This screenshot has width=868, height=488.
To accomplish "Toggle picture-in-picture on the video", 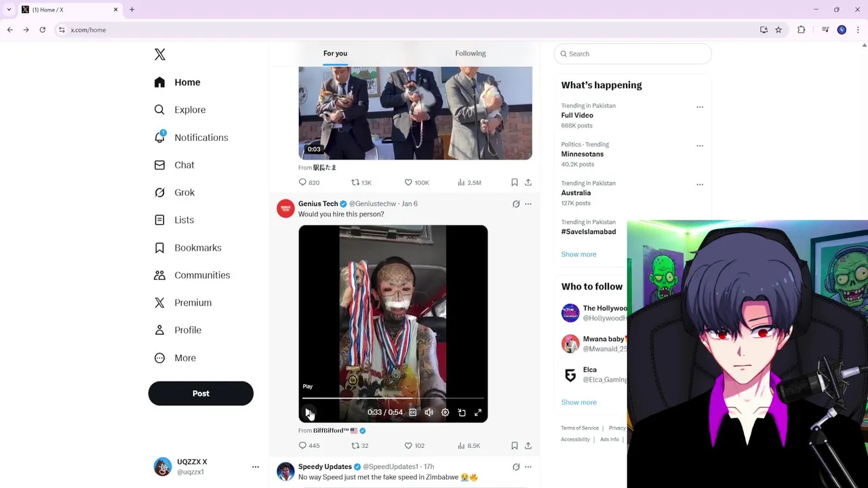I will click(462, 412).
